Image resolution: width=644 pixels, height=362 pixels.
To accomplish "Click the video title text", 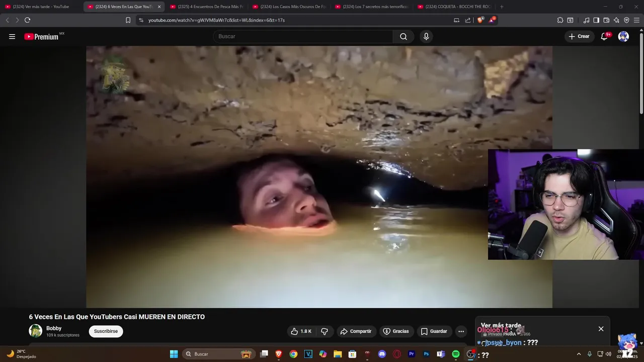I will click(x=117, y=317).
